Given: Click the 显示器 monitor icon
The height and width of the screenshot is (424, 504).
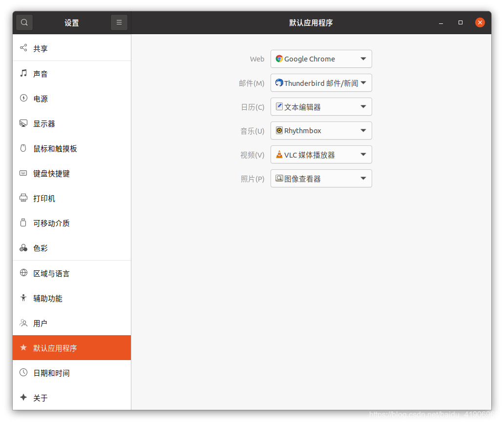Looking at the screenshot, I should click(23, 123).
